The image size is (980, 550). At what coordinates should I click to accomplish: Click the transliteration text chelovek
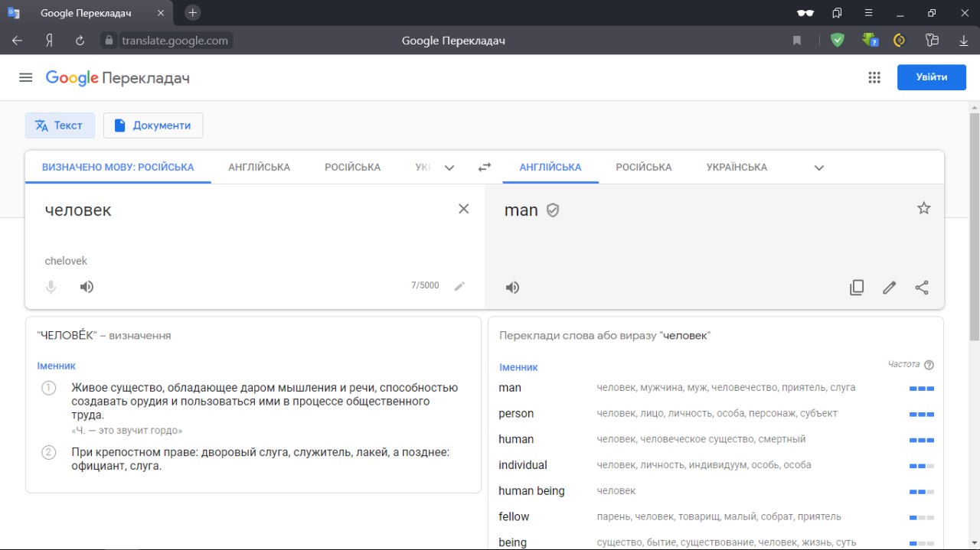tap(66, 261)
